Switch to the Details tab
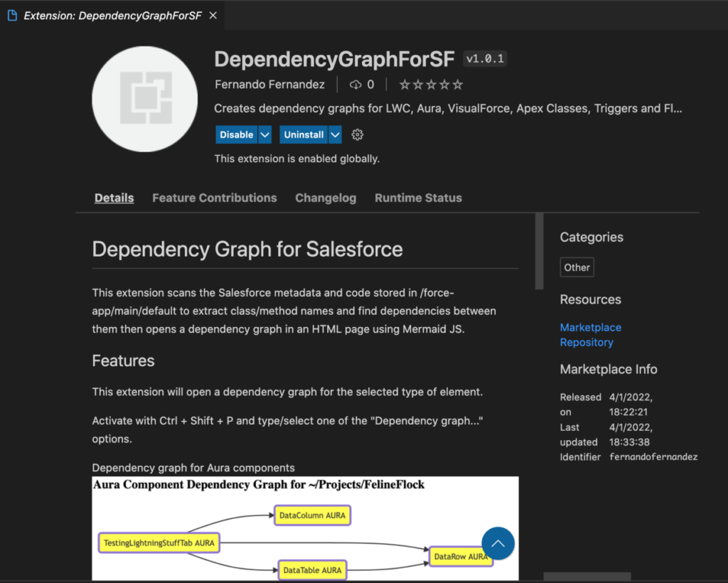The width and height of the screenshot is (728, 583). point(114,198)
